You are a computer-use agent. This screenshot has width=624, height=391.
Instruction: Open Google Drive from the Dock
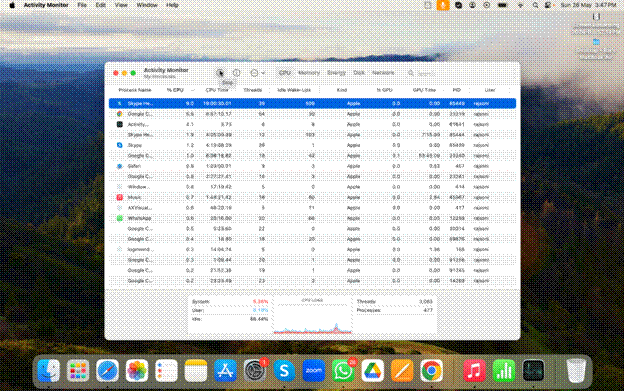372,371
